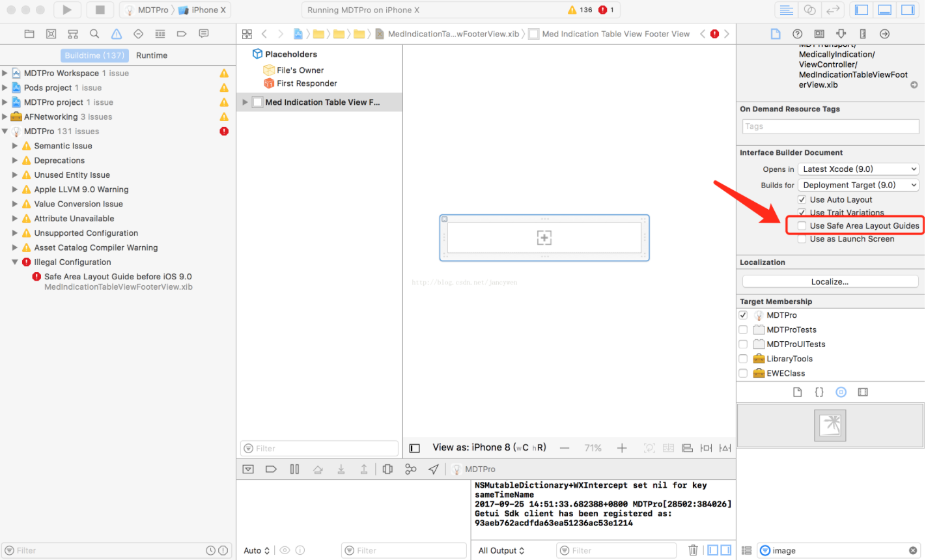Switch to Buildtime (137) tab
The width and height of the screenshot is (926, 560).
[94, 55]
